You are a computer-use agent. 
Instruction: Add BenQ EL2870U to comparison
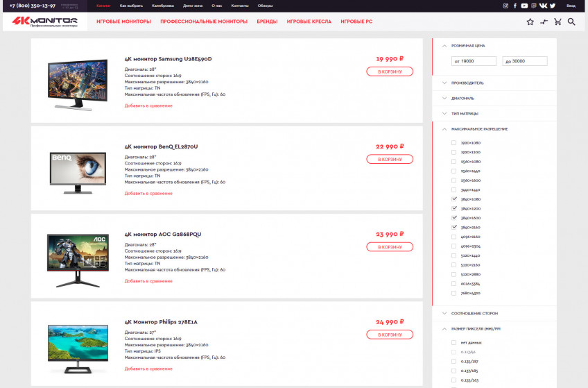[148, 194]
